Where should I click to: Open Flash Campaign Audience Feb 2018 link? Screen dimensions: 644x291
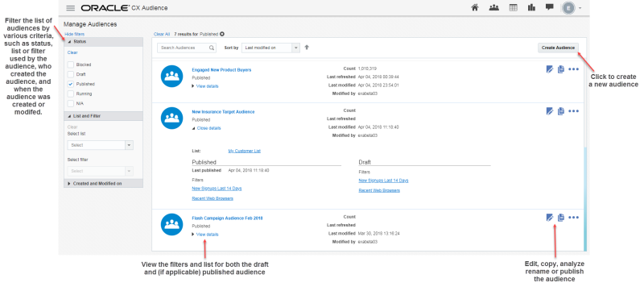click(227, 218)
